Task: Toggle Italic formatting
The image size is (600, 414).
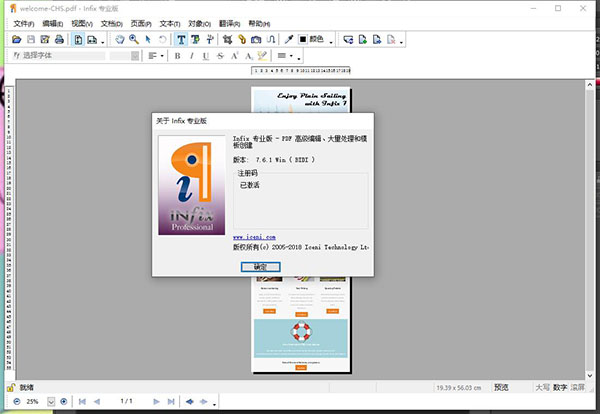Action: point(192,56)
